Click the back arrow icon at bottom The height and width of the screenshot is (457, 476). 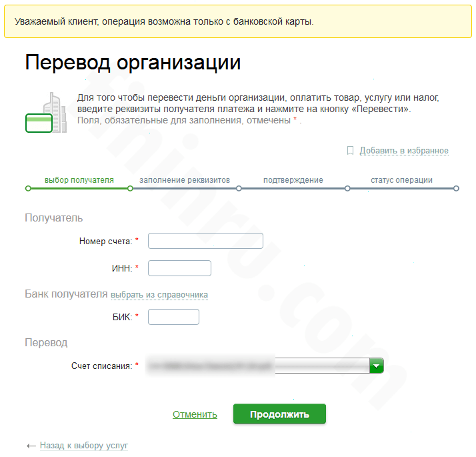31,446
